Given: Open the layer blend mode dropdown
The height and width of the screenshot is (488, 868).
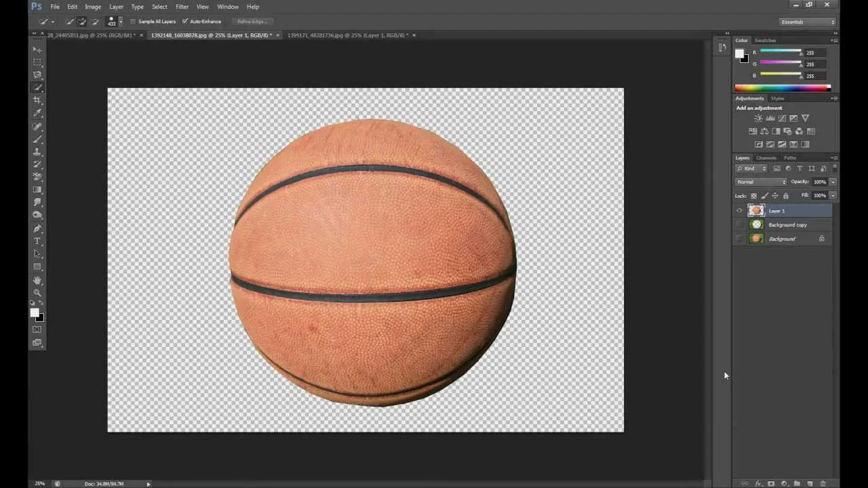Looking at the screenshot, I should click(761, 182).
